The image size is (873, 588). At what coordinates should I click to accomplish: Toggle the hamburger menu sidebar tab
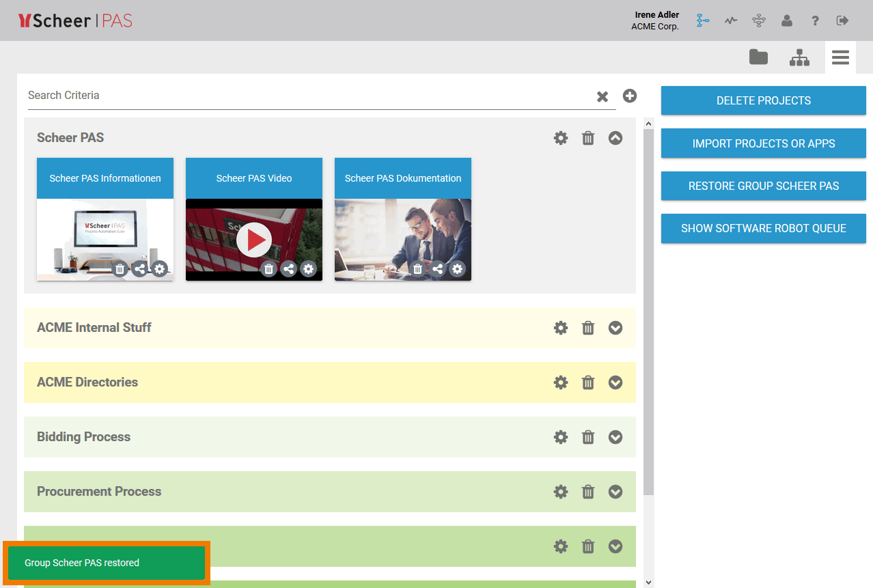coord(840,57)
